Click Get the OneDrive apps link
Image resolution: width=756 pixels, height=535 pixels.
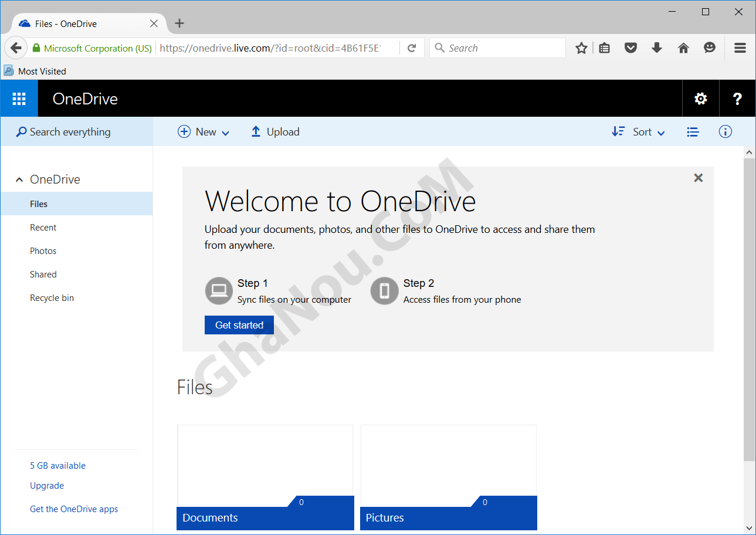pyautogui.click(x=74, y=509)
